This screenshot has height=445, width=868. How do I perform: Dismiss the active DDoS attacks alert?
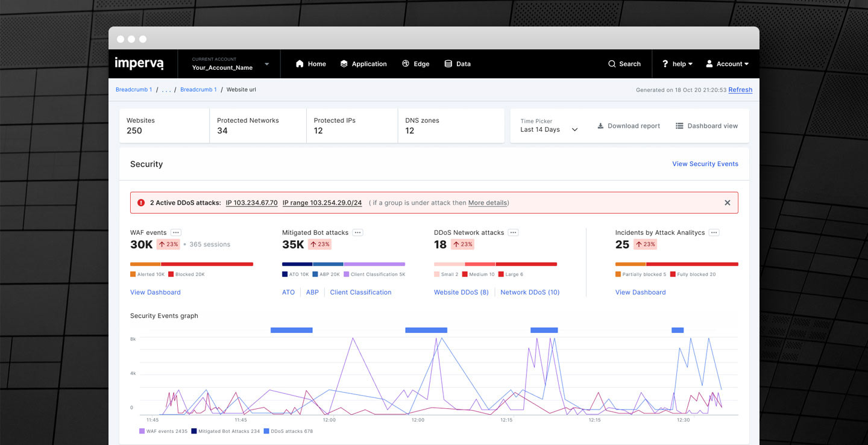(727, 203)
